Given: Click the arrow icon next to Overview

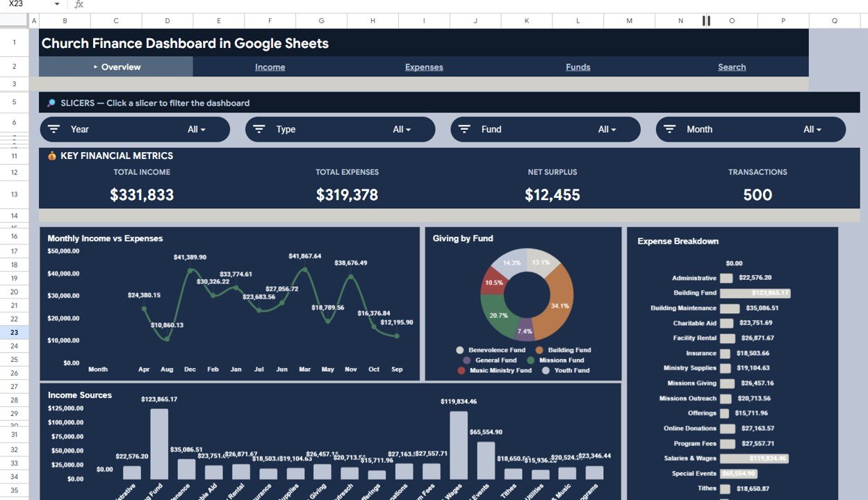Looking at the screenshot, I should (95, 67).
